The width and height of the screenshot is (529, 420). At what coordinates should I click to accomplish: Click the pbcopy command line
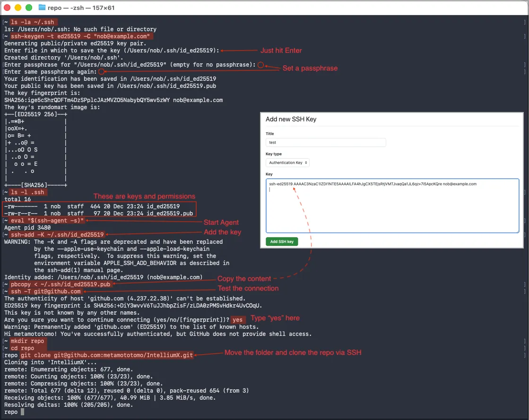[x=61, y=284]
